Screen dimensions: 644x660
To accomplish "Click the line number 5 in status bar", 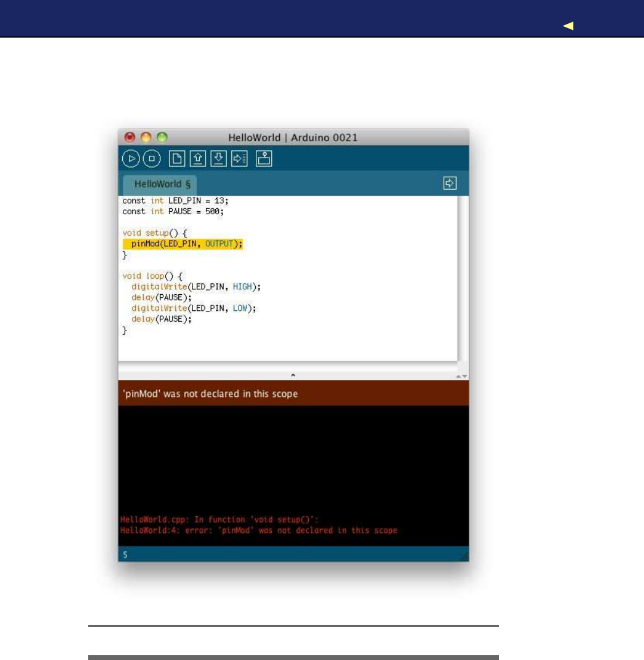I will 125,555.
